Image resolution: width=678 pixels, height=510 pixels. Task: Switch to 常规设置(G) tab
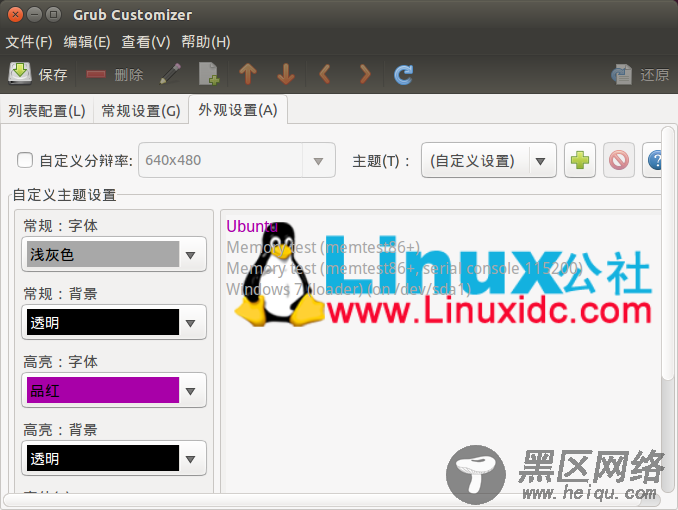click(x=141, y=111)
